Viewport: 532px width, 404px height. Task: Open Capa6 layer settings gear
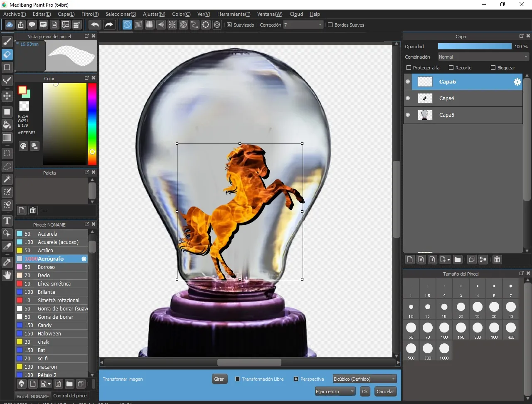[517, 82]
